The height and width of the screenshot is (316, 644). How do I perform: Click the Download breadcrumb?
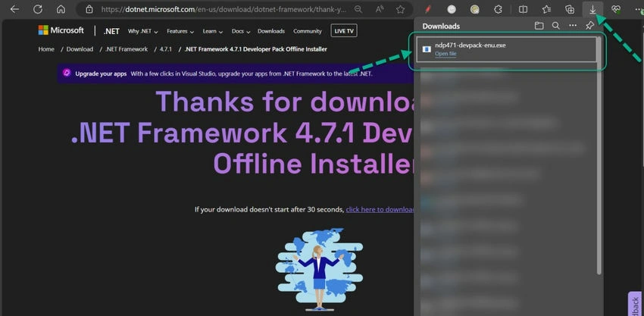[x=80, y=49]
